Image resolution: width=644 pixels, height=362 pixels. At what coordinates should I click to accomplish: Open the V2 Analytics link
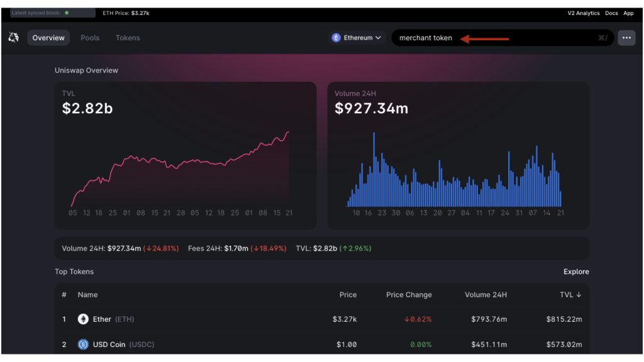(x=583, y=13)
